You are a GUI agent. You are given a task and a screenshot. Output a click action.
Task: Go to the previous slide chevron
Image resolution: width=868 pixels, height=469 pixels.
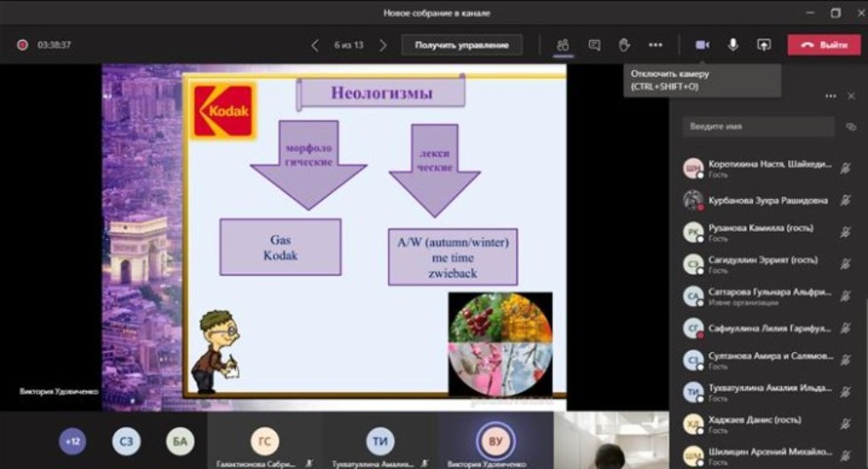coord(314,45)
